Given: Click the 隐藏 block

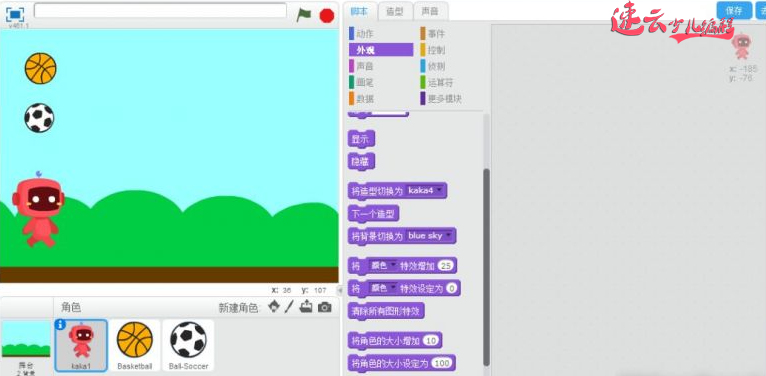Looking at the screenshot, I should pos(361,161).
